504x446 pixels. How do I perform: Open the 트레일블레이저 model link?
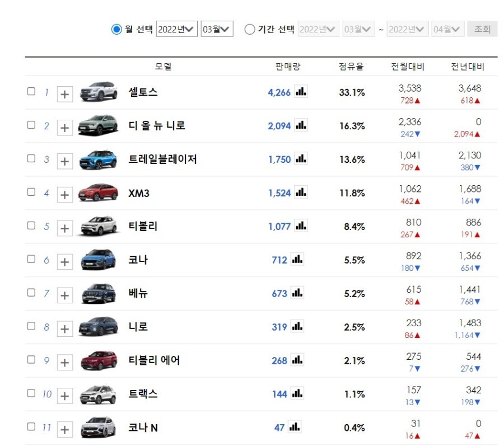pyautogui.click(x=162, y=159)
